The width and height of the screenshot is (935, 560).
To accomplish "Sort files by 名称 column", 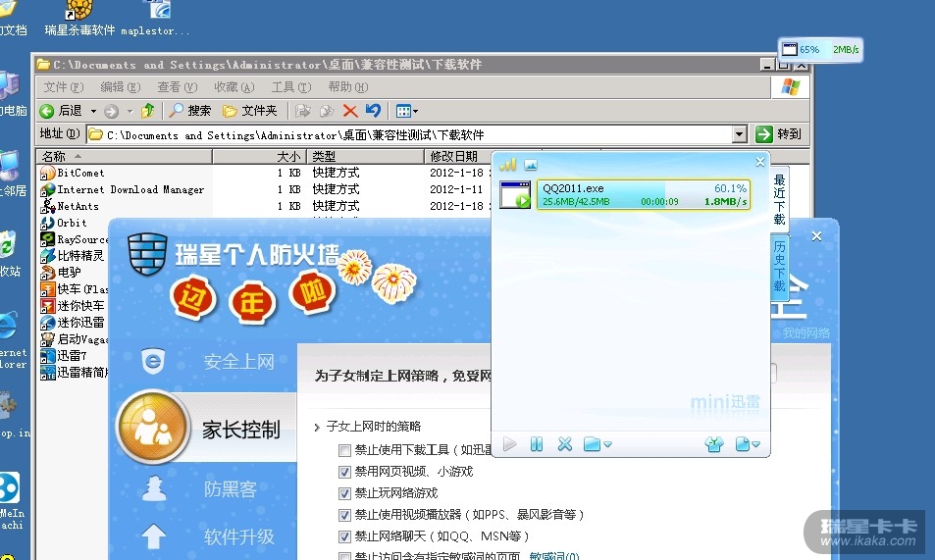I will 124,156.
